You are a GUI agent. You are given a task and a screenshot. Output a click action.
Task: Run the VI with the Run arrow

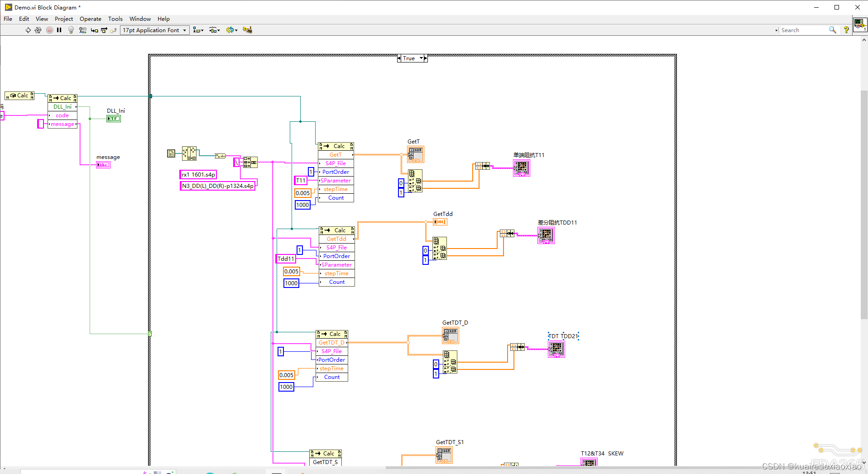point(28,30)
